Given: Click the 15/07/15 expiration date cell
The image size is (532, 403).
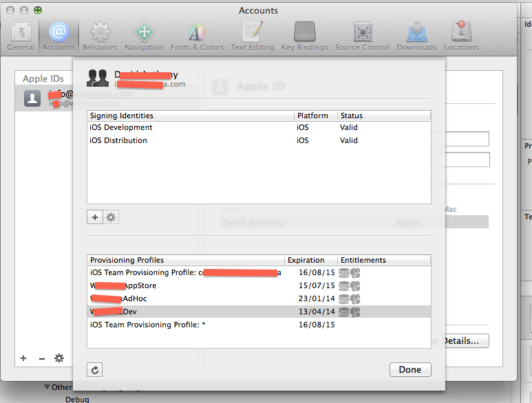Looking at the screenshot, I should tap(317, 285).
